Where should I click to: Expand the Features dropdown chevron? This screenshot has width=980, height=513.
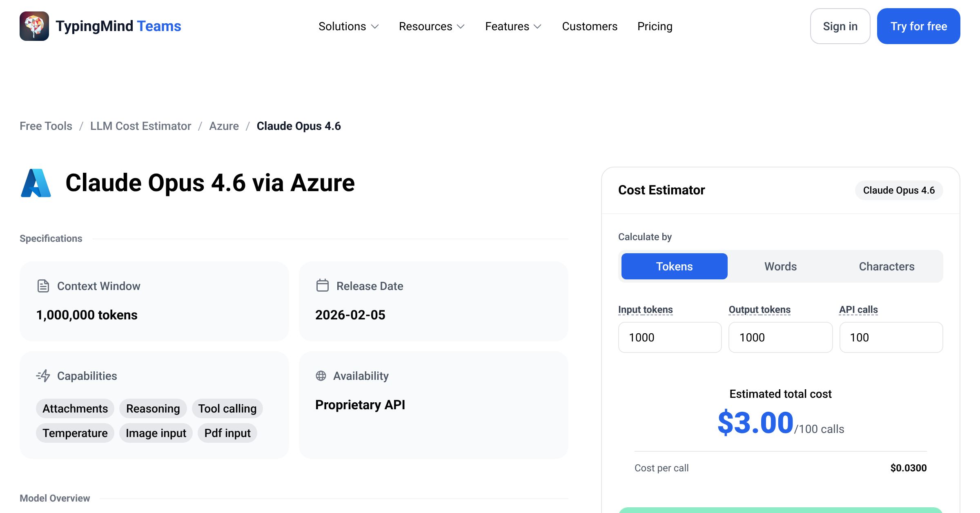click(x=538, y=27)
